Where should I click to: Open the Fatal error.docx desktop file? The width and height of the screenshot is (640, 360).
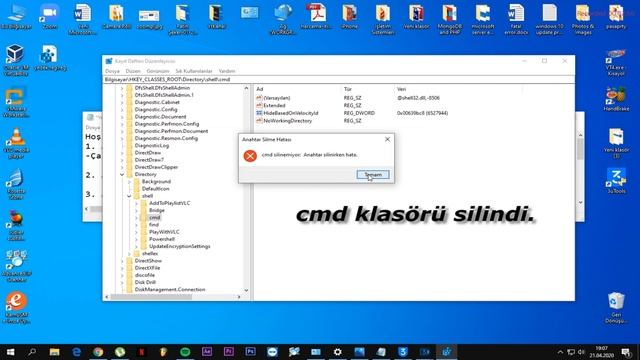click(516, 19)
